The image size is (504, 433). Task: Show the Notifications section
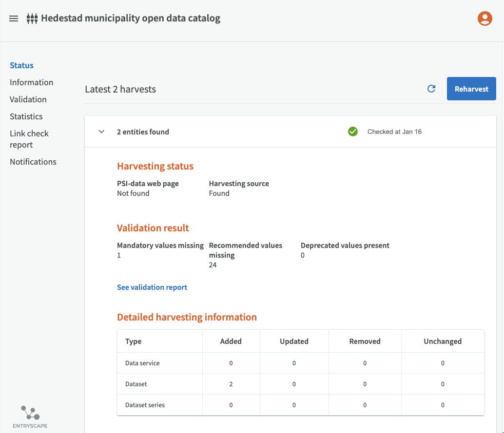tap(33, 162)
